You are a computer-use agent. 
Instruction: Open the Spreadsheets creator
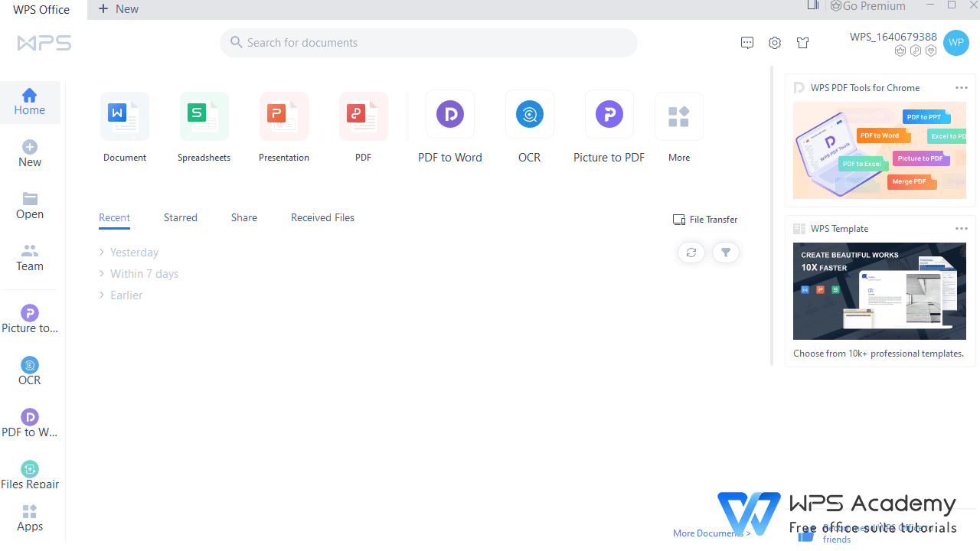tap(204, 126)
